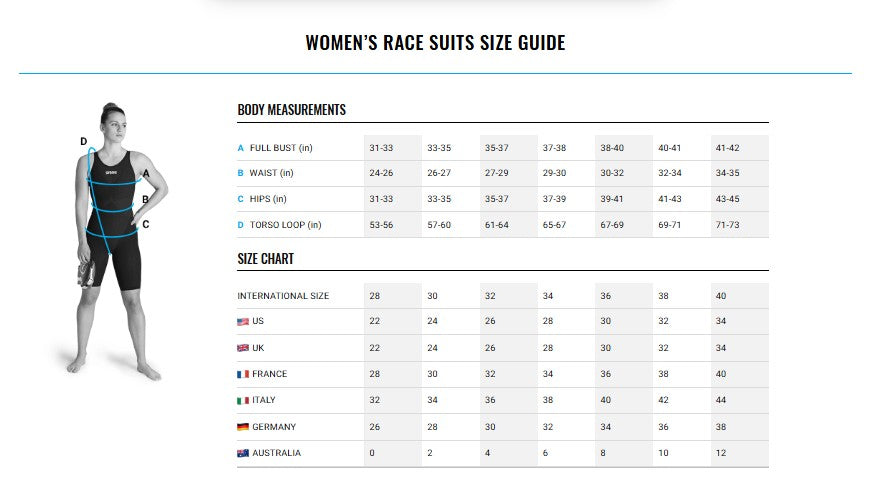This screenshot has width=878, height=488.
Task: Click the Germany flag icon
Action: (242, 427)
